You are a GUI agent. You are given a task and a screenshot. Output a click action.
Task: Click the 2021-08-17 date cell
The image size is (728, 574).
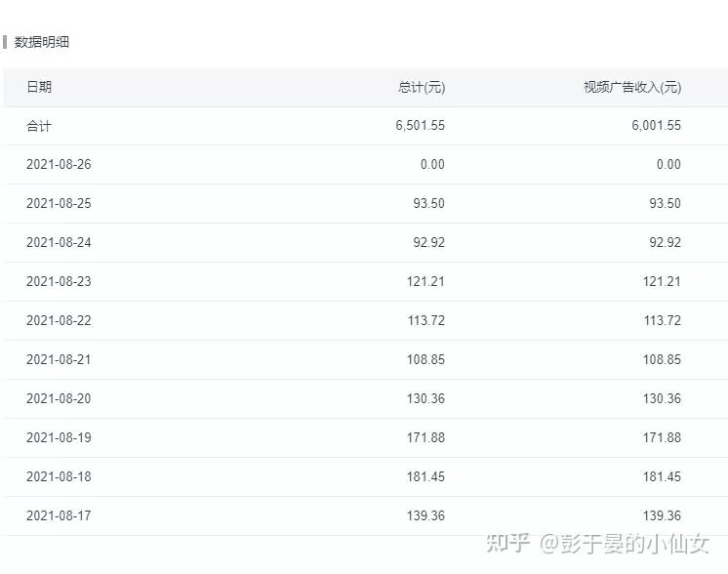pos(59,516)
